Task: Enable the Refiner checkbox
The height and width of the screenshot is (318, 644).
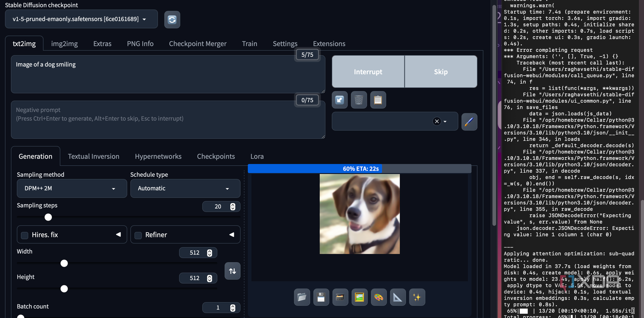Action: [x=138, y=235]
